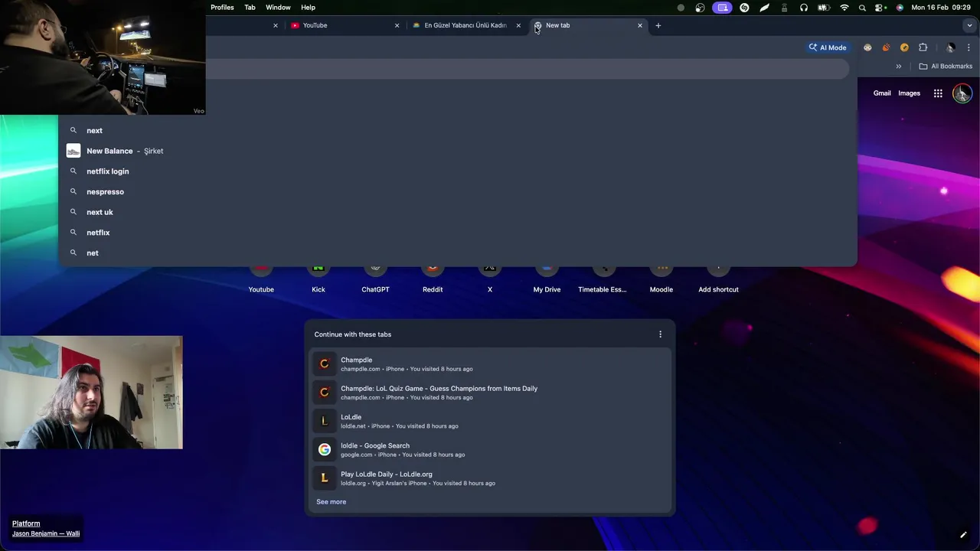Open the LoLdle loldle.net entry
This screenshot has width=980, height=551.
click(490, 421)
